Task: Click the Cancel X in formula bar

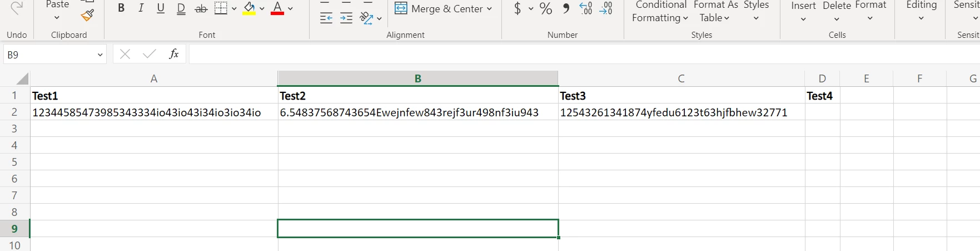Action: (125, 54)
